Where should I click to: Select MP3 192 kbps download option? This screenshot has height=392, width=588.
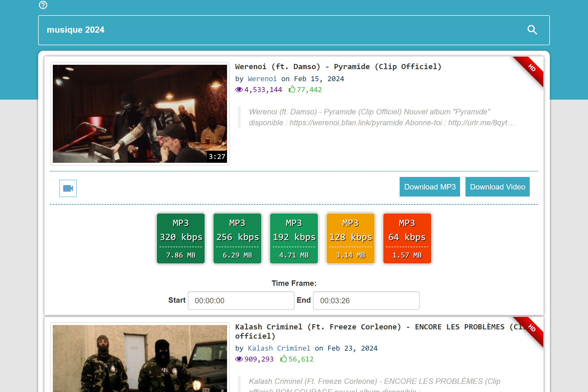[x=293, y=238]
